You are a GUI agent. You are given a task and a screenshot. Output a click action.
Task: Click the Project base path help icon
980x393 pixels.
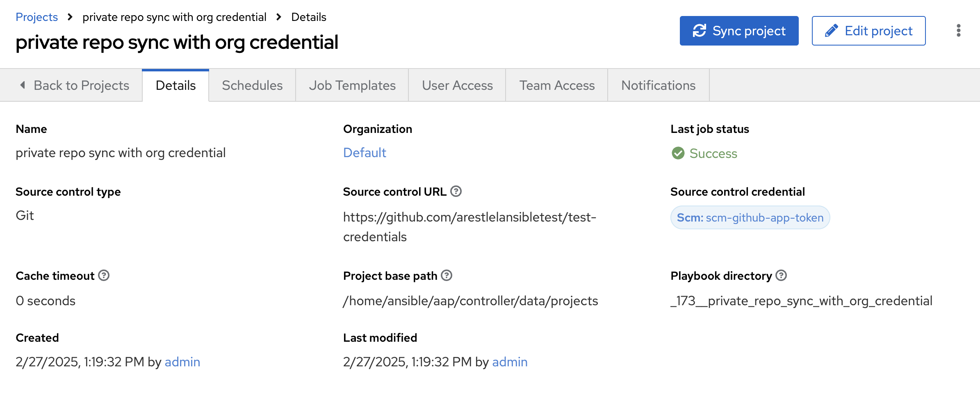(447, 276)
